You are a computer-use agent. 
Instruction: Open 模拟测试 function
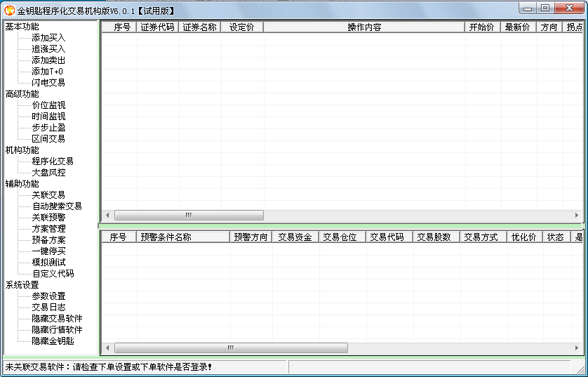point(48,263)
